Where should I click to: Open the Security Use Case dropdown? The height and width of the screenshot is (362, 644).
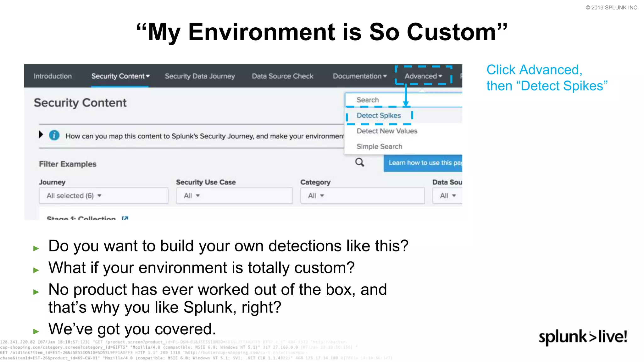pyautogui.click(x=234, y=196)
